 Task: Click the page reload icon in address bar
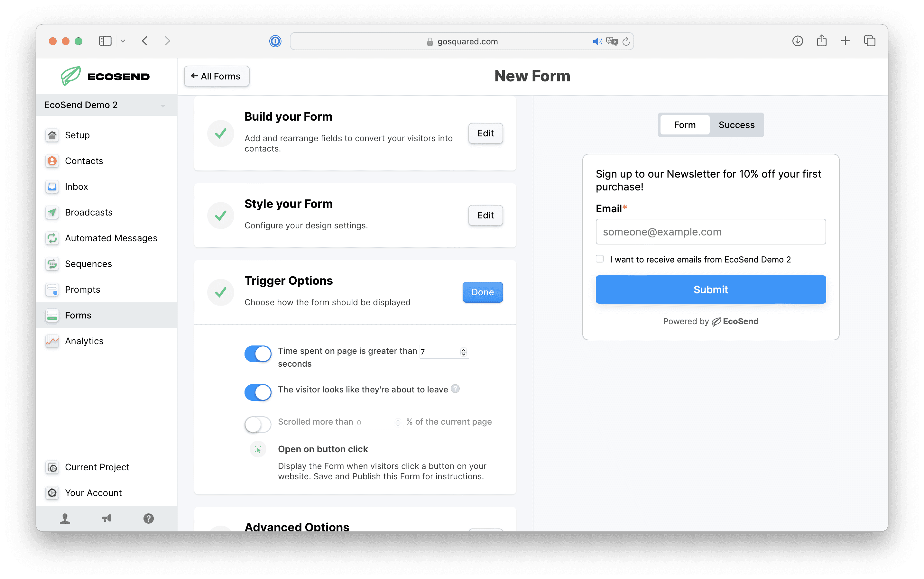[x=626, y=41]
